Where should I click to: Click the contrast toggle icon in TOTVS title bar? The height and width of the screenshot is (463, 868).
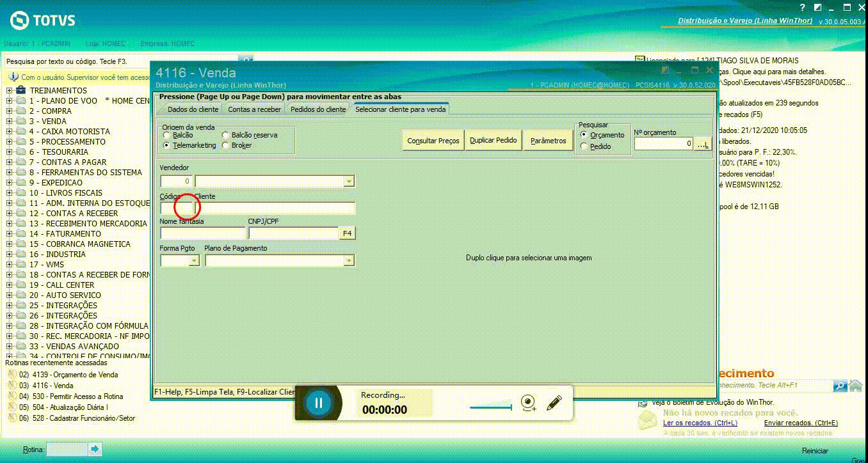click(x=817, y=8)
